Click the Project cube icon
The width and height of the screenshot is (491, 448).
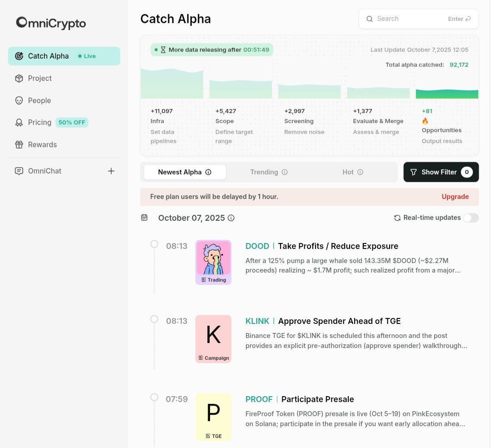point(19,78)
